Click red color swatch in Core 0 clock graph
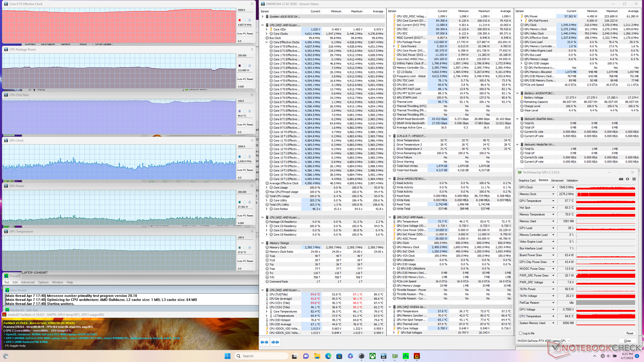The width and height of the screenshot is (644, 362). (x=239, y=20)
